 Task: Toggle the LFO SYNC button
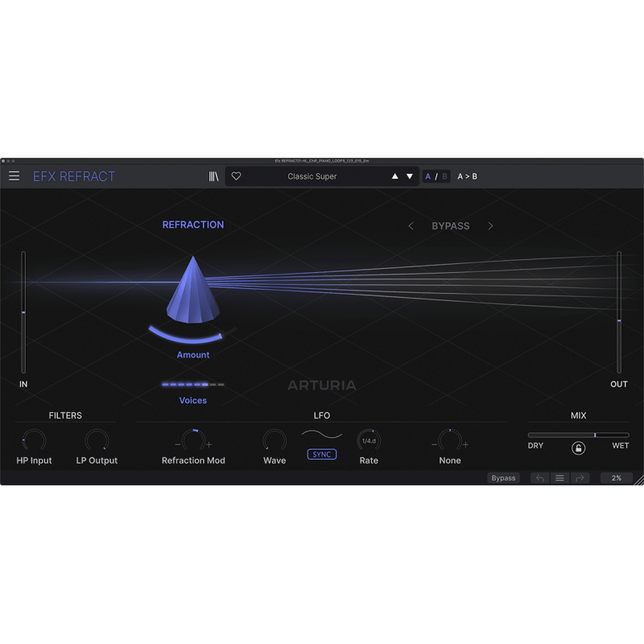(321, 454)
